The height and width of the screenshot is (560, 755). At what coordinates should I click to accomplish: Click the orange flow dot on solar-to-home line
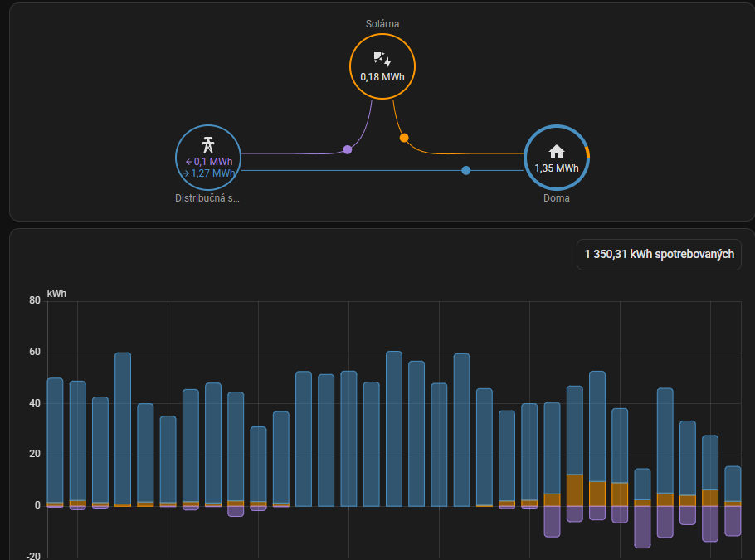click(x=404, y=138)
